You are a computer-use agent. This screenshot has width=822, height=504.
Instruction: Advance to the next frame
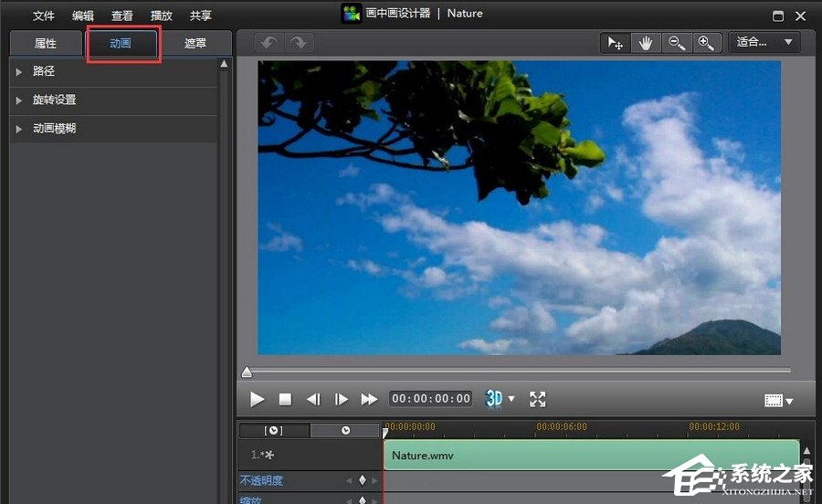click(342, 399)
